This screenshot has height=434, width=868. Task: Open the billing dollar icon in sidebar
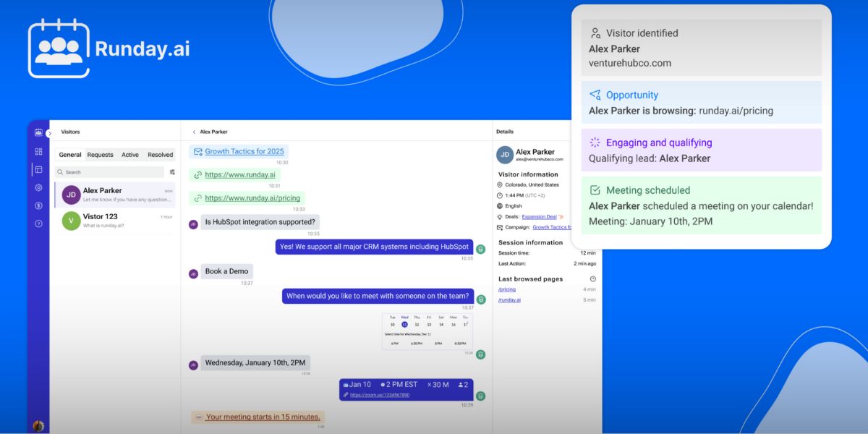pos(38,205)
